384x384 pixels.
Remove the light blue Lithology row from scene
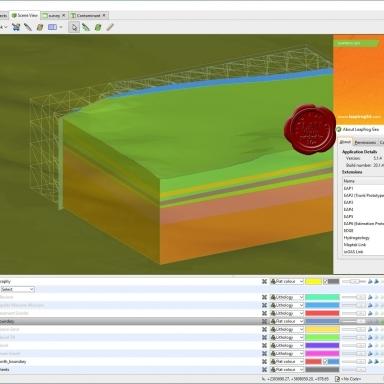pos(264,305)
